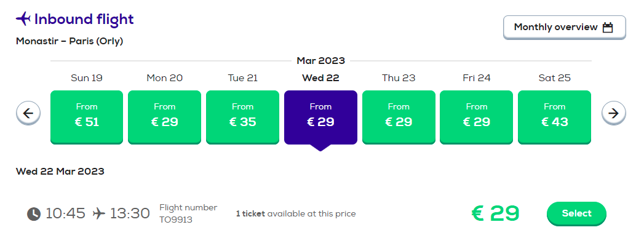The image size is (644, 238).
Task: Click the calendar icon in Monthly overview
Action: tap(608, 28)
